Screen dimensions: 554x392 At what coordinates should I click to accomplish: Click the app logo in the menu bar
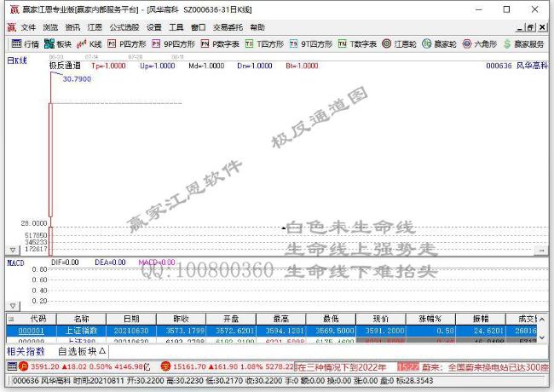click(12, 27)
